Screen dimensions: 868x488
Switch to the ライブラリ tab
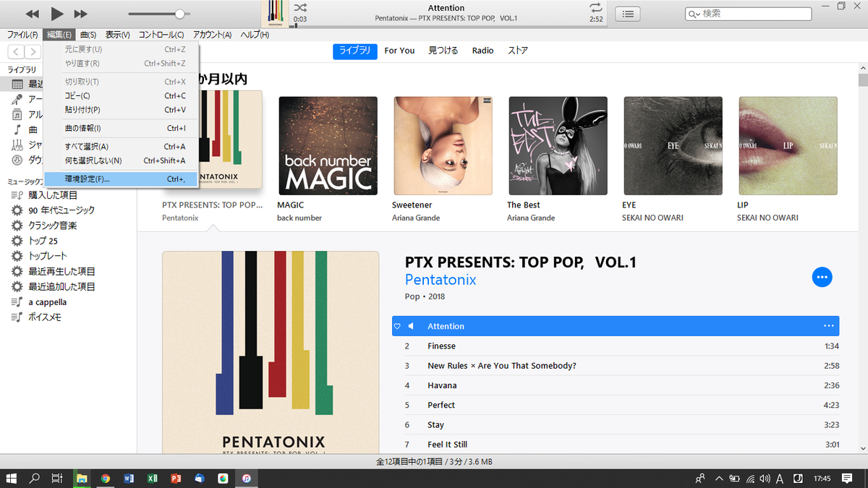point(354,51)
